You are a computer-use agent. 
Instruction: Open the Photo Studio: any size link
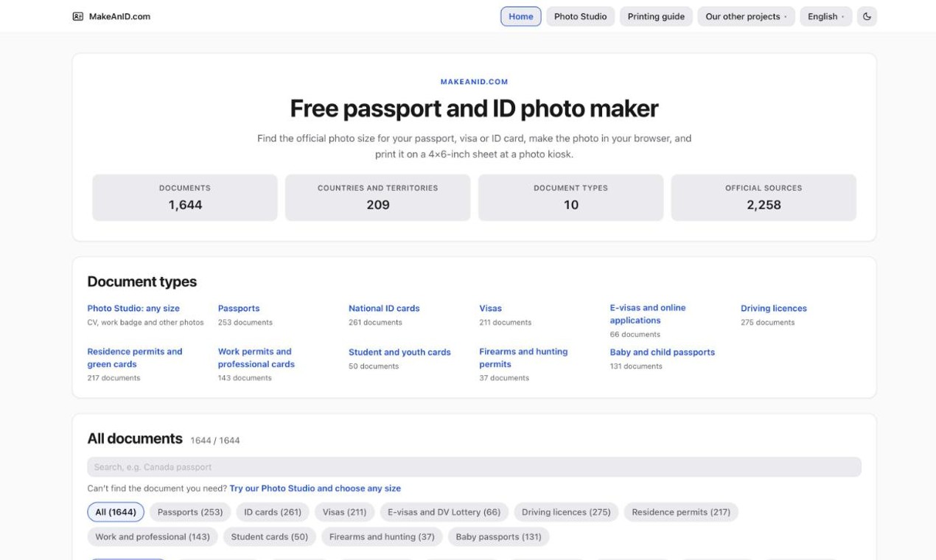pos(133,308)
